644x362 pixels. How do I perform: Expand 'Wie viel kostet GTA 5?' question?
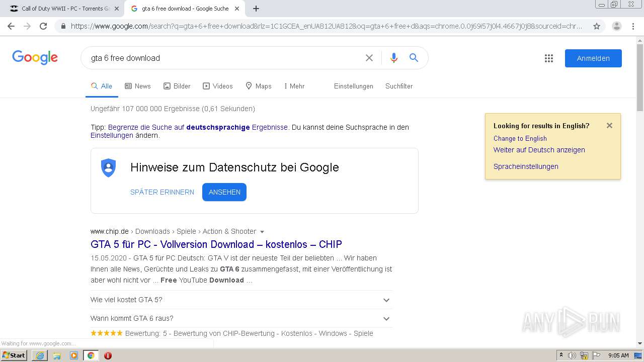coord(242,300)
